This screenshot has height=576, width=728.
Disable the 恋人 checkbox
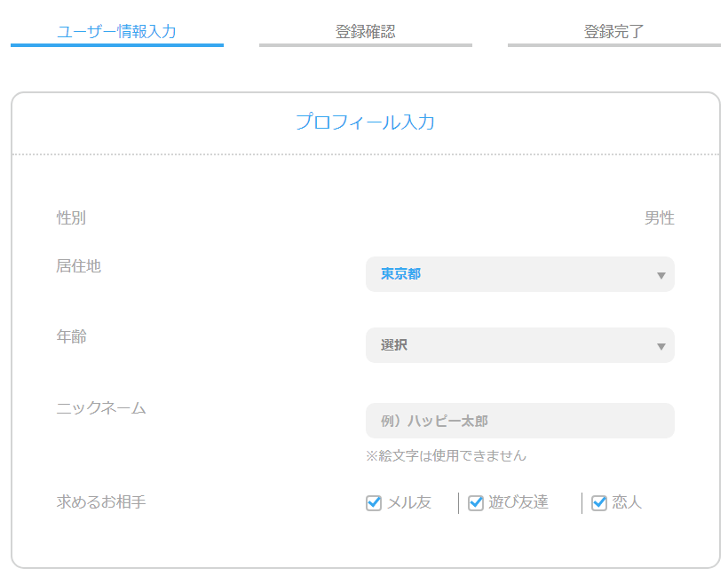[x=599, y=503]
